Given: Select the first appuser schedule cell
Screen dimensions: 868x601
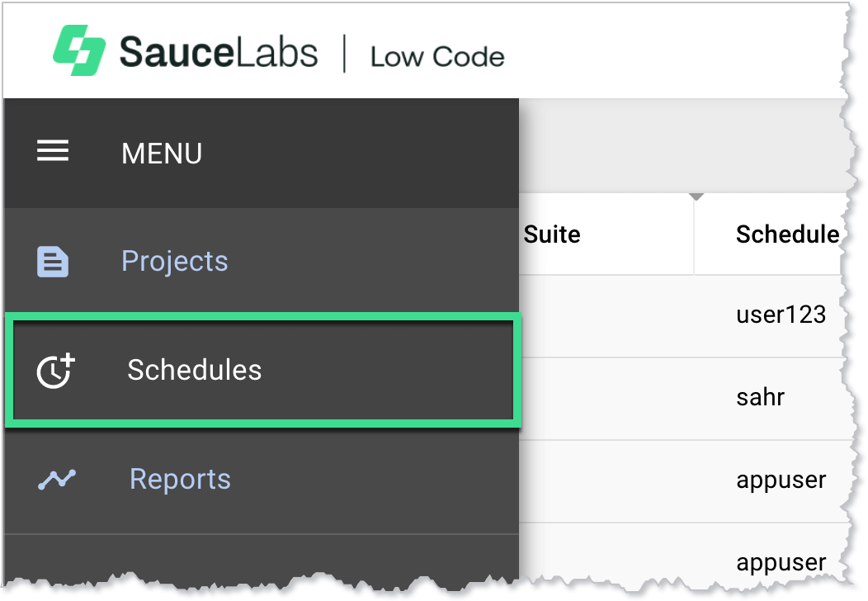Looking at the screenshot, I should (x=781, y=480).
